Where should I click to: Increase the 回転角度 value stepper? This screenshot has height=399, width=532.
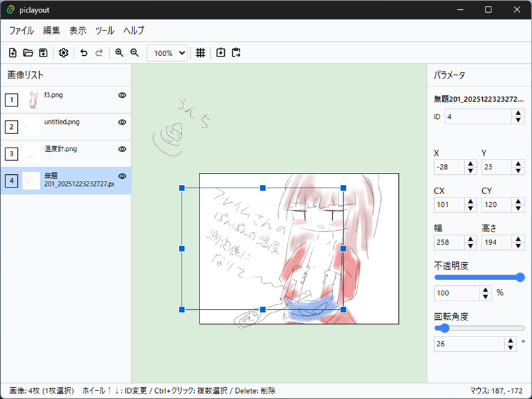[510, 340]
